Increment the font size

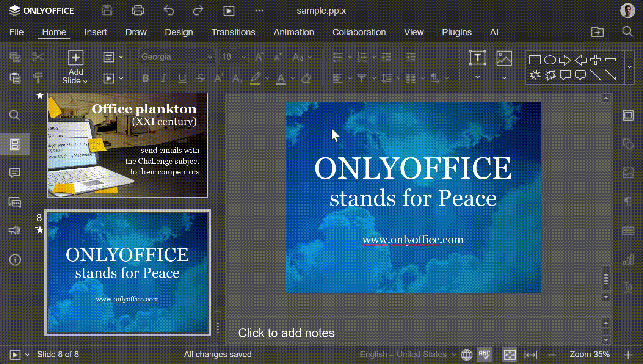[x=259, y=57]
